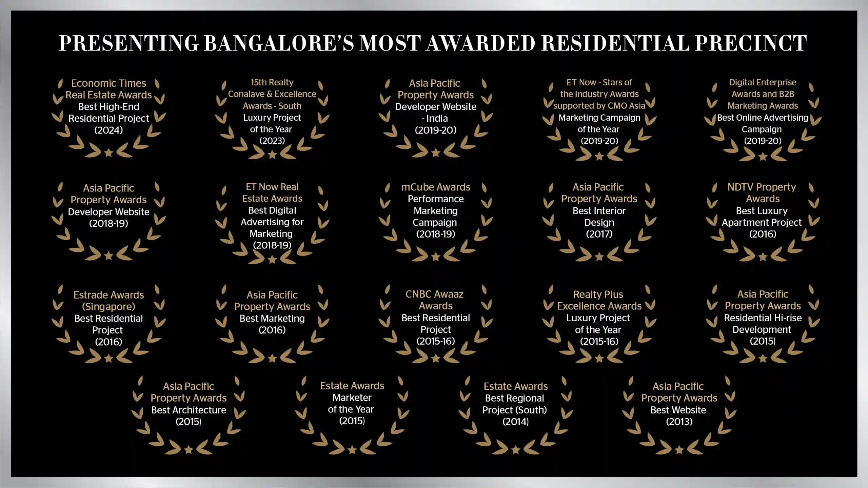Select the 'mCube Awards' title
868x488 pixels.
click(436, 187)
